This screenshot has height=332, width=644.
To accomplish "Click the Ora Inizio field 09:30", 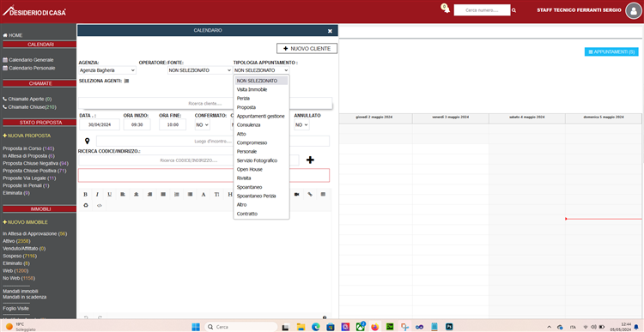I will (137, 124).
